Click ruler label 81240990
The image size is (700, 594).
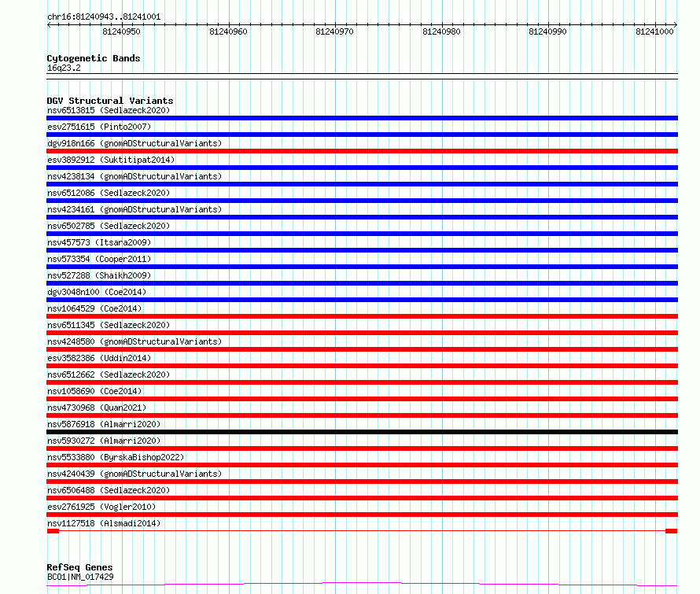[547, 31]
